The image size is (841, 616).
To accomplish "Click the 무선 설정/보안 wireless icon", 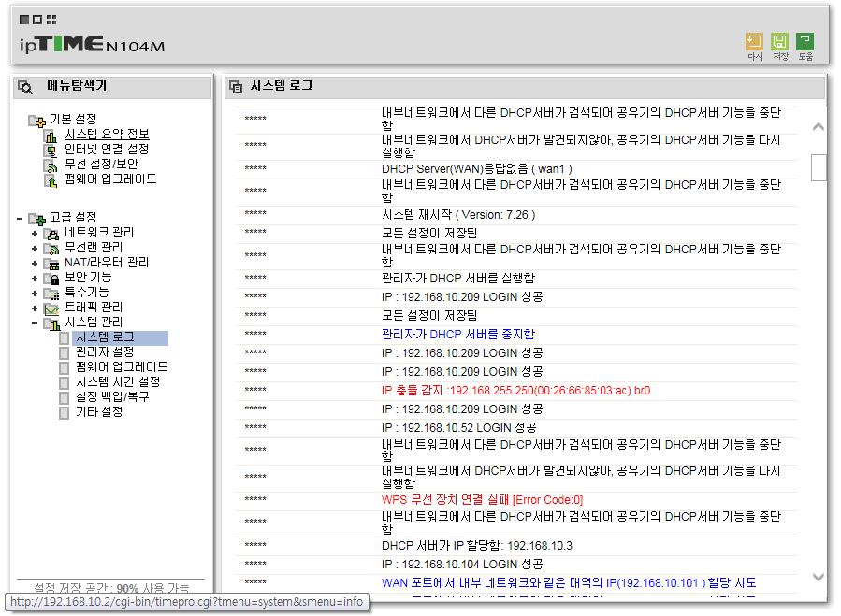I will pos(51,165).
